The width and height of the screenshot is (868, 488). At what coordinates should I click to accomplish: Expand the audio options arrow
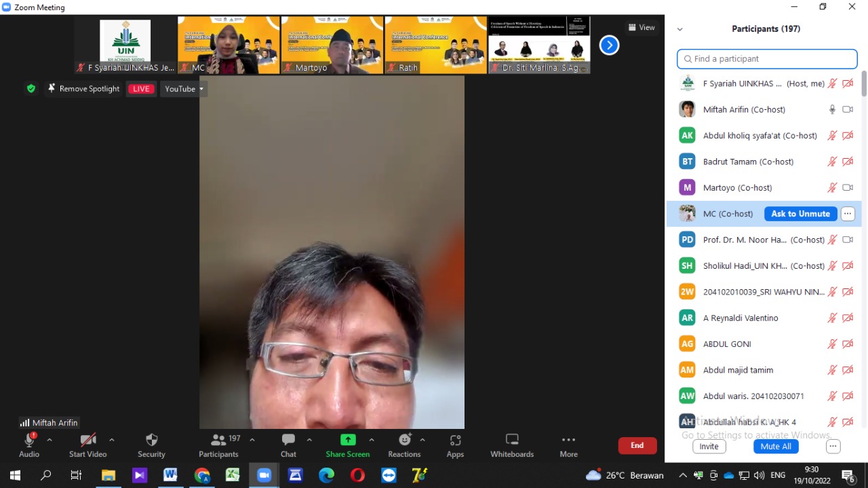(x=50, y=440)
